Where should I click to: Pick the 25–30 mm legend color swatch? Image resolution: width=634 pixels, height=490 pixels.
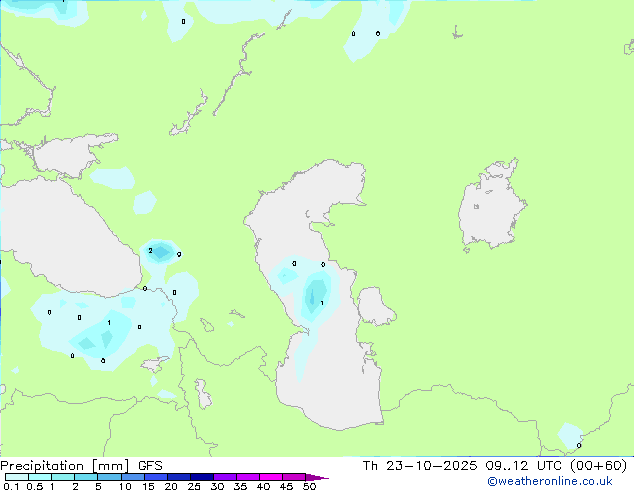202,477
